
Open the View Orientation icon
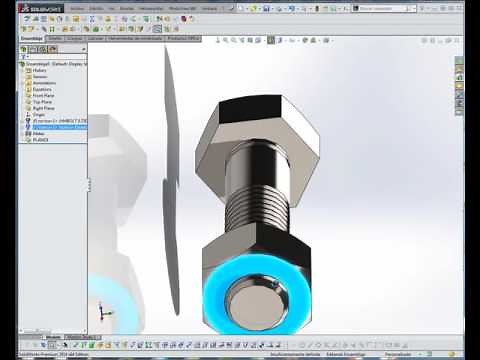click(258, 40)
